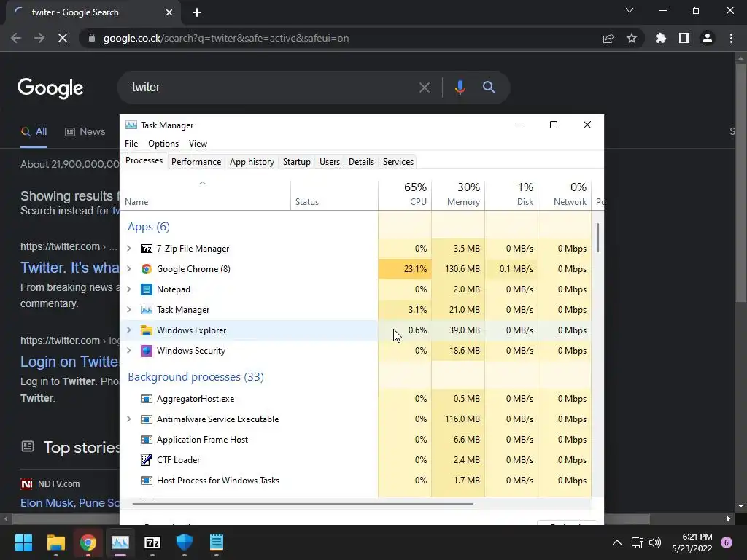
Task: Sort processes by the Disk column
Action: point(511,195)
